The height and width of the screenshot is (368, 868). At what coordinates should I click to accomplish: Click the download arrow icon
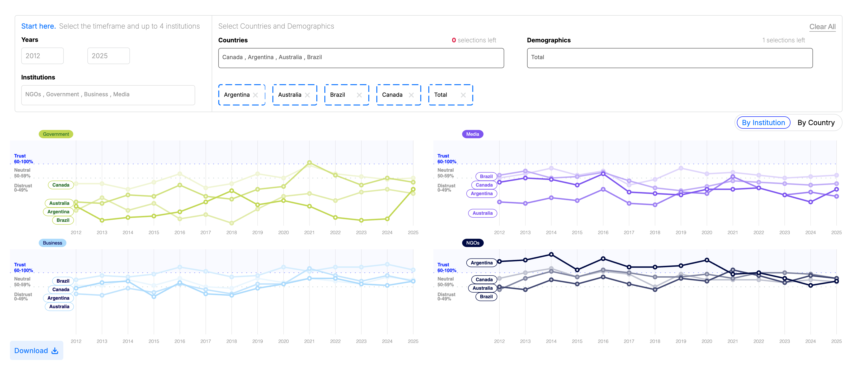(x=55, y=351)
